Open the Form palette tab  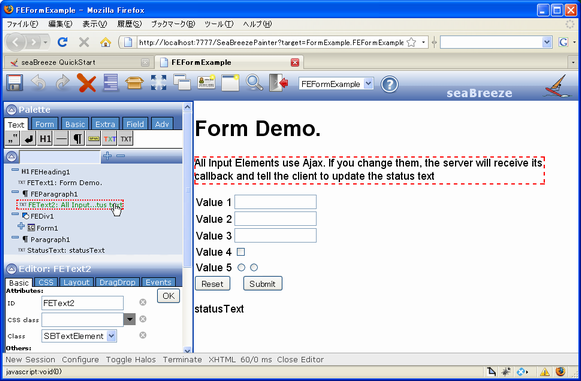[44, 124]
